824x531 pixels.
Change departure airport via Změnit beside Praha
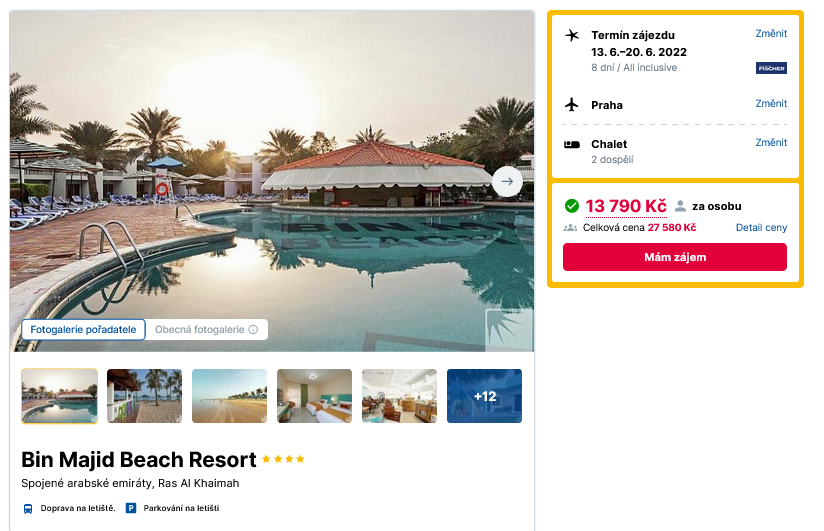pyautogui.click(x=771, y=103)
